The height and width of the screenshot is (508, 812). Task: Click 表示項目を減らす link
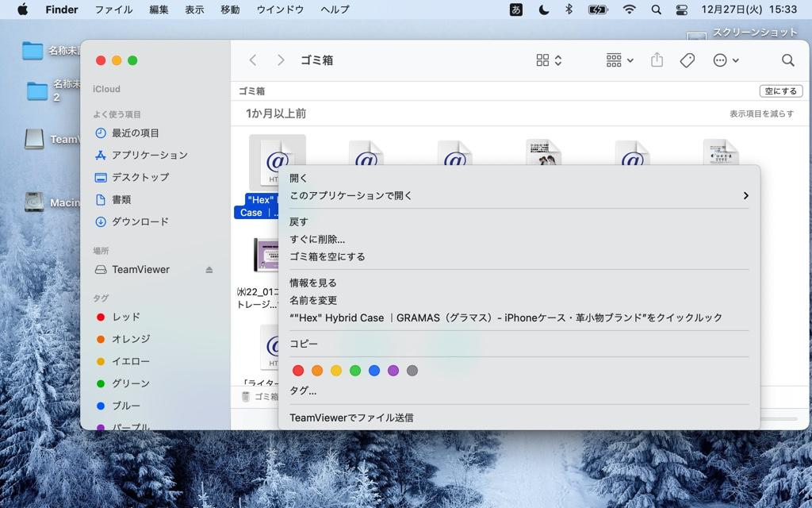[x=761, y=114]
